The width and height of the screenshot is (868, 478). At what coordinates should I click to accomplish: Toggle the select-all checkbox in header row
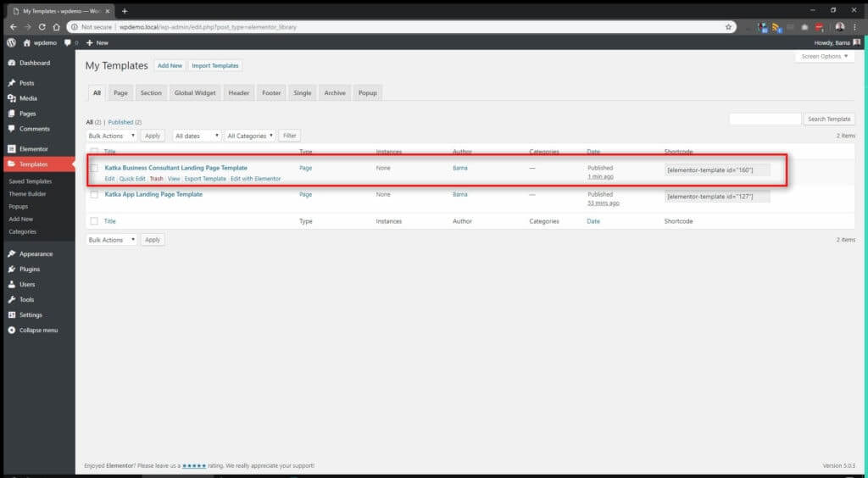click(x=94, y=152)
